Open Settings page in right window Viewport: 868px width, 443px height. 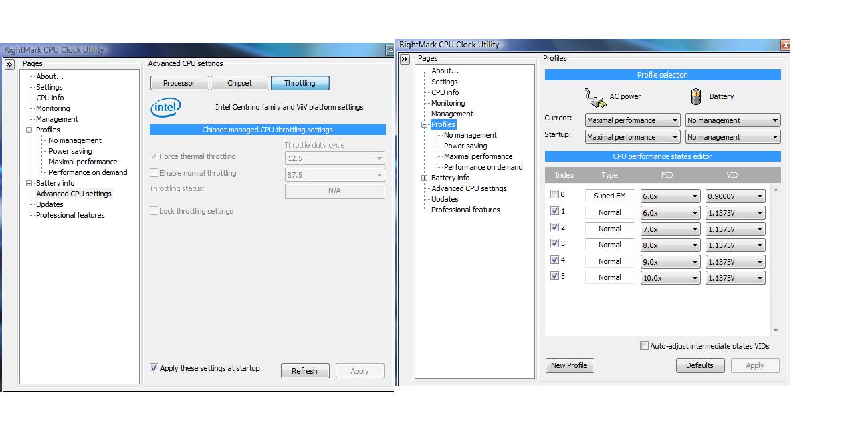[445, 82]
